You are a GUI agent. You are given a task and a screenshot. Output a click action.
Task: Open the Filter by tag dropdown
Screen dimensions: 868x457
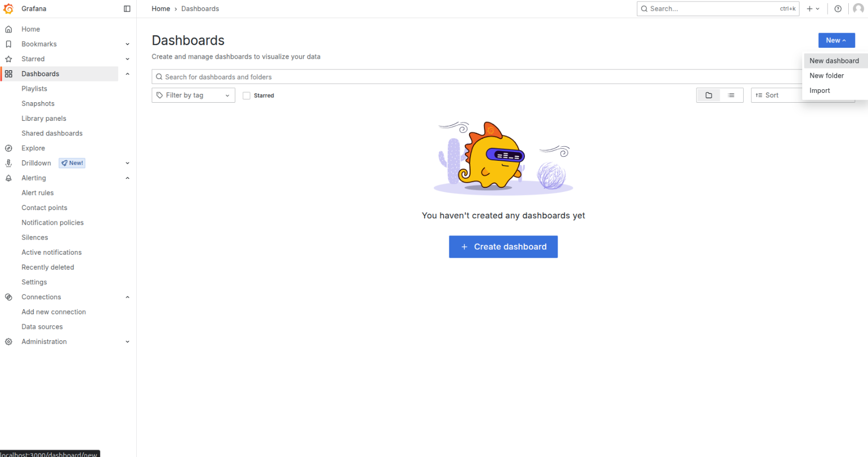tap(193, 95)
